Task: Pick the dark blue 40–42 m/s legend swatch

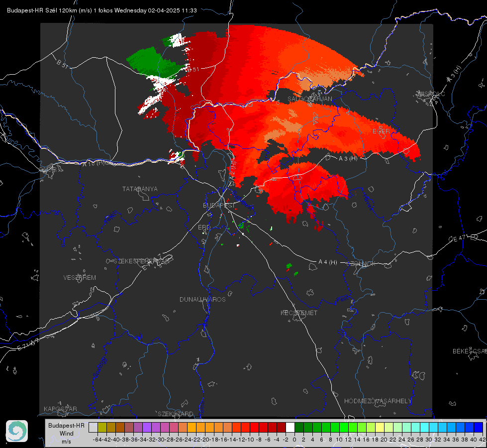Action: pos(479,428)
